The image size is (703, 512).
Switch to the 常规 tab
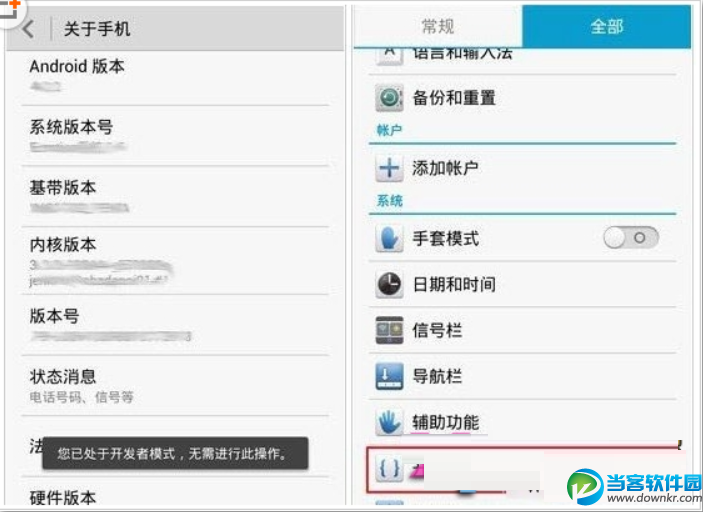438,26
